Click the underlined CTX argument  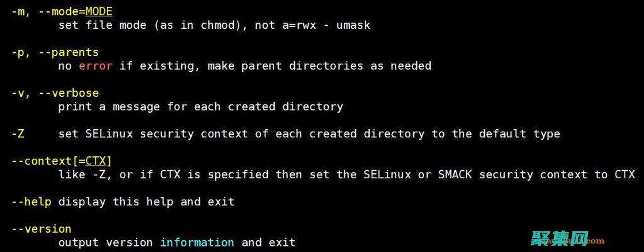point(96,161)
